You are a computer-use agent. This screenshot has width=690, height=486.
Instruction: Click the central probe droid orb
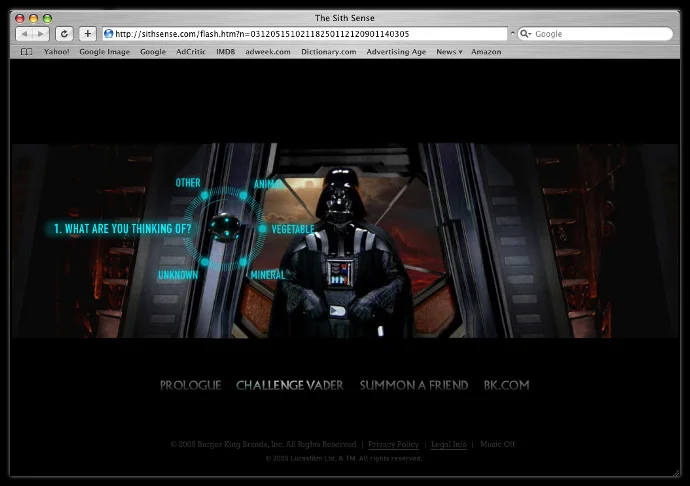[x=225, y=228]
